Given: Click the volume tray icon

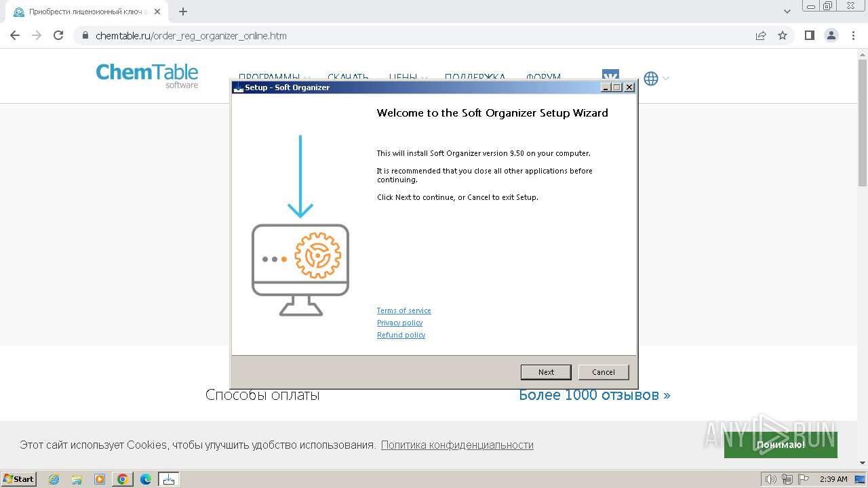Looking at the screenshot, I should coord(772,479).
